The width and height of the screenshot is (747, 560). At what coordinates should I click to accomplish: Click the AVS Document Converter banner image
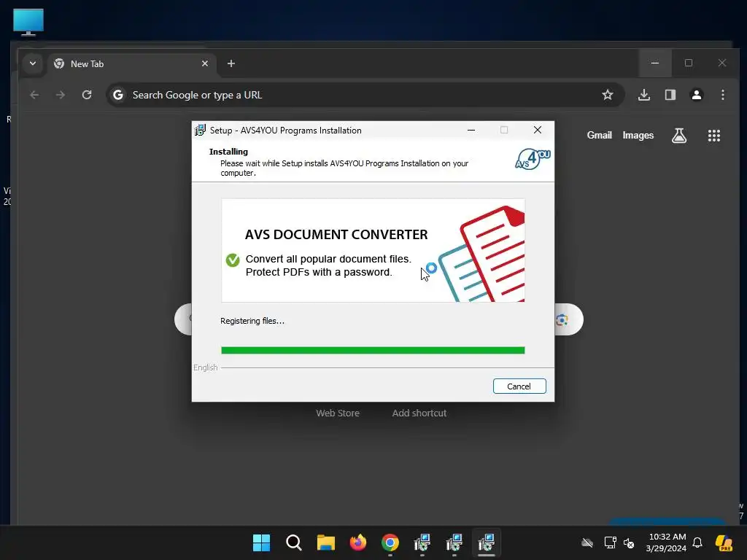point(373,251)
